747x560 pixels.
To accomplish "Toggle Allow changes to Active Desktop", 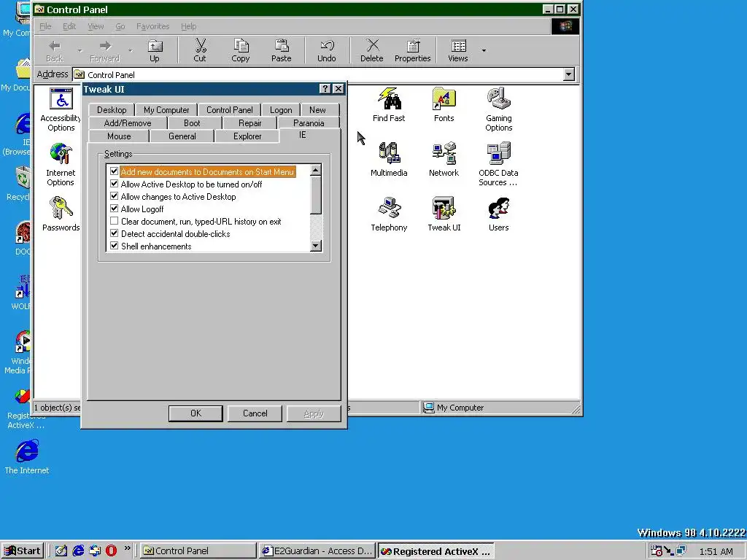I will [114, 195].
